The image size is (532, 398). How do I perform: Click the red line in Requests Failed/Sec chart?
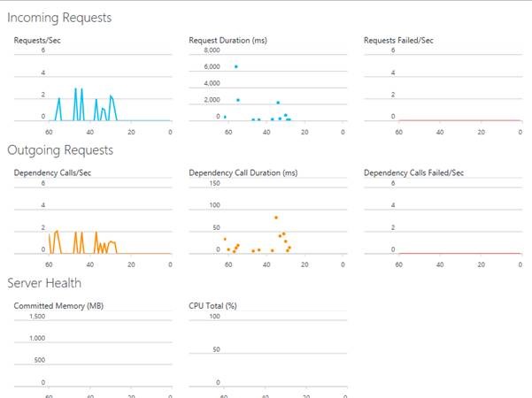[460, 120]
